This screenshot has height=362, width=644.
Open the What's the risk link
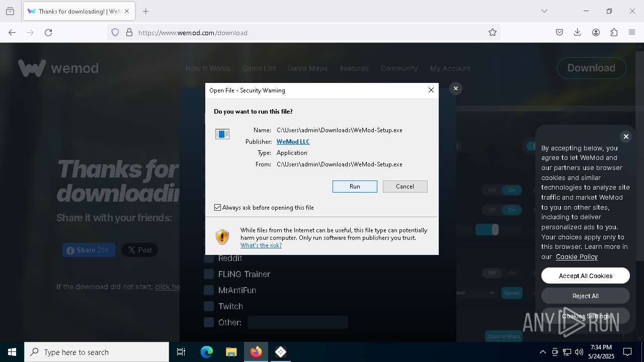261,245
